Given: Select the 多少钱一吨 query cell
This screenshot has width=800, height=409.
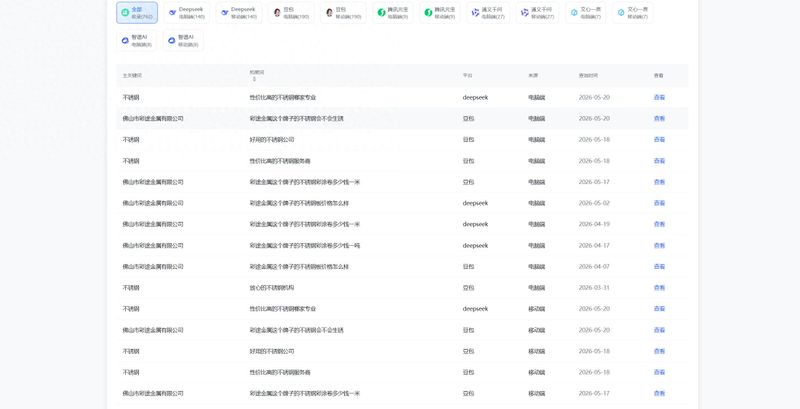Looking at the screenshot, I should pyautogui.click(x=305, y=245).
